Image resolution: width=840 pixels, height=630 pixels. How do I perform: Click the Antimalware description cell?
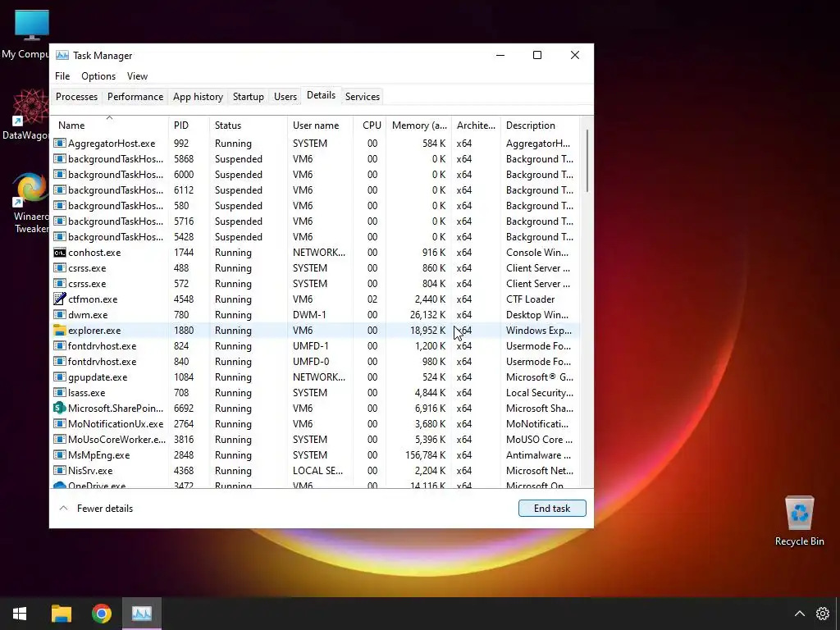point(538,454)
